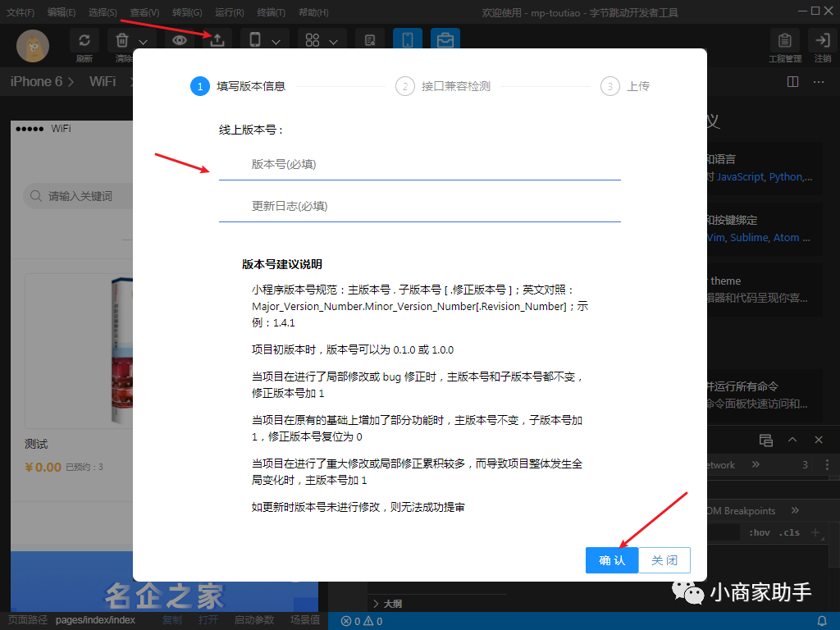
Task: Click 场景值 in the status bar
Action: coord(305,620)
